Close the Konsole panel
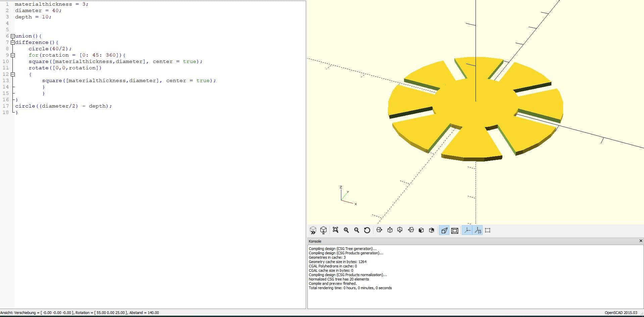644x317 pixels. click(641, 241)
